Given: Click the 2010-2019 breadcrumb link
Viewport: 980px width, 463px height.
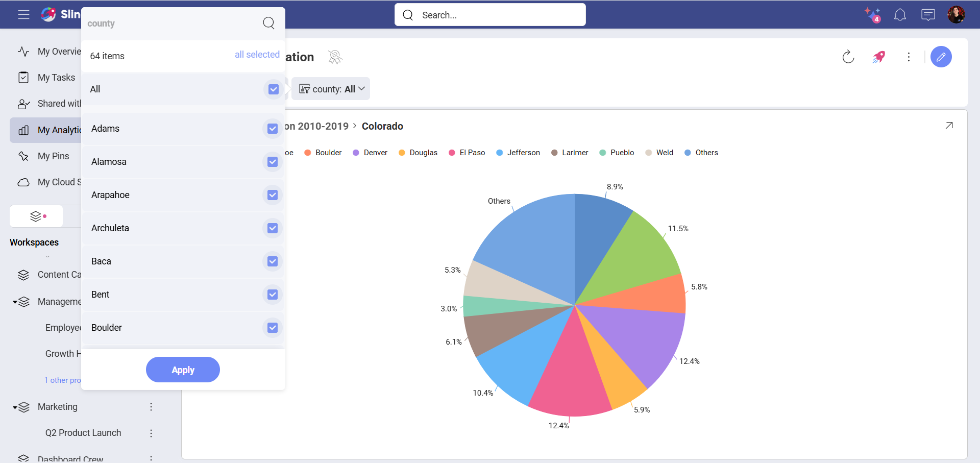Looking at the screenshot, I should (317, 126).
